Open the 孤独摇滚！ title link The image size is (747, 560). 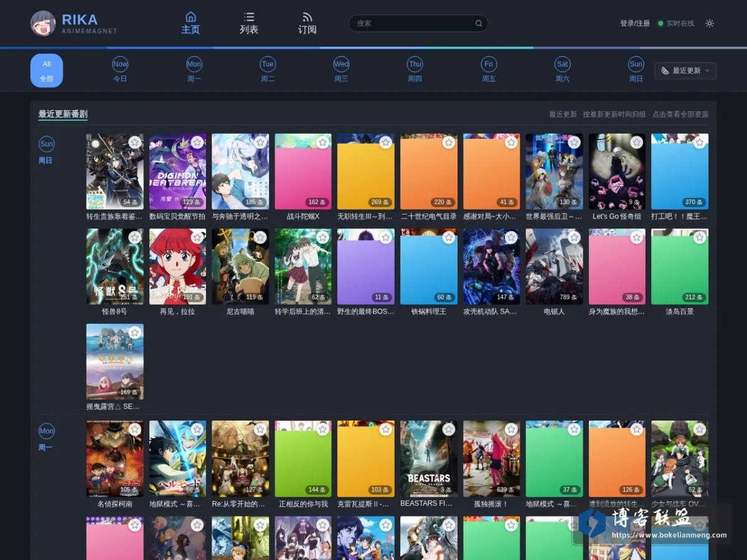[x=491, y=504]
